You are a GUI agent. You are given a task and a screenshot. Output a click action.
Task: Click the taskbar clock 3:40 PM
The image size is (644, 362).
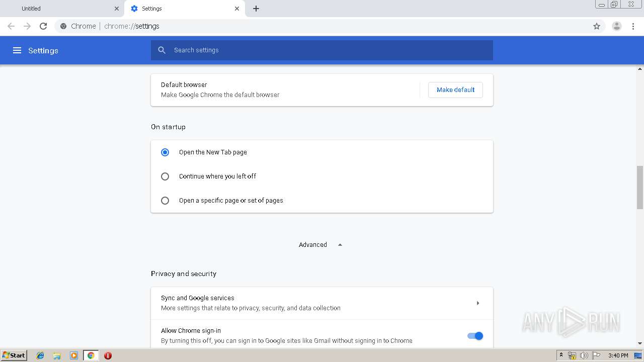(618, 355)
